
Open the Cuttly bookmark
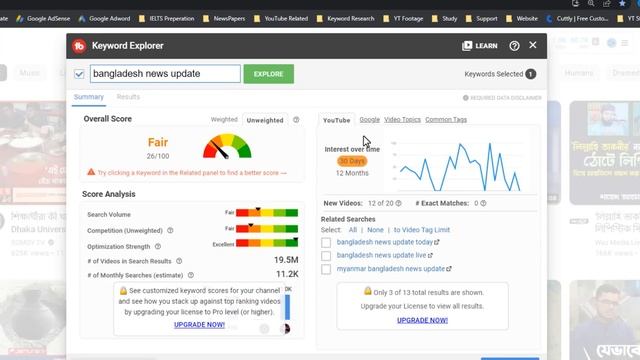[x=577, y=18]
